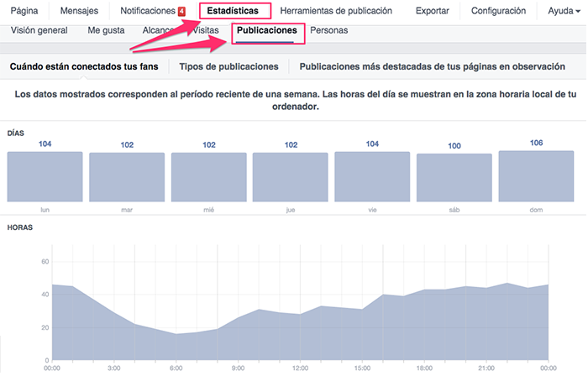Open the Me gusta statistics

pyautogui.click(x=106, y=30)
